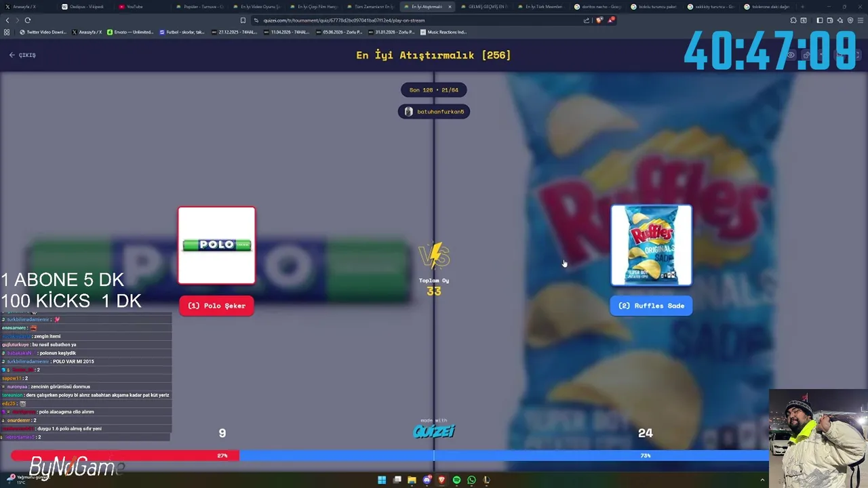Click the batuhanfurkan5 user badge
868x488 pixels.
tap(434, 112)
